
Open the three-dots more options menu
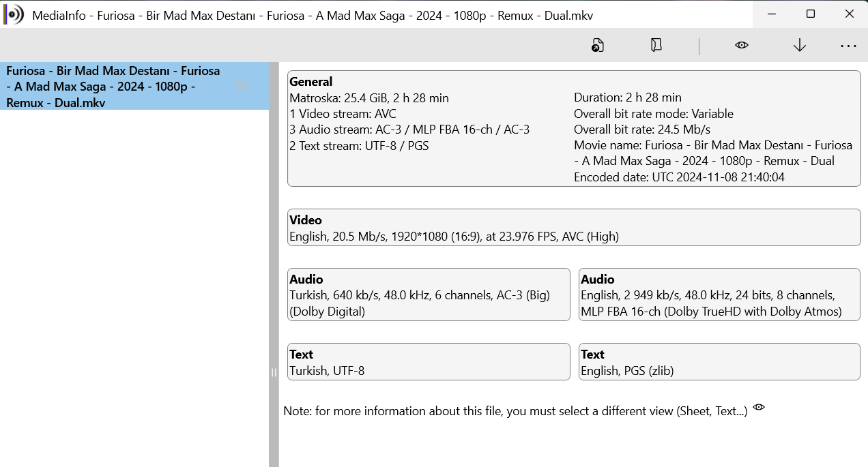click(x=848, y=46)
